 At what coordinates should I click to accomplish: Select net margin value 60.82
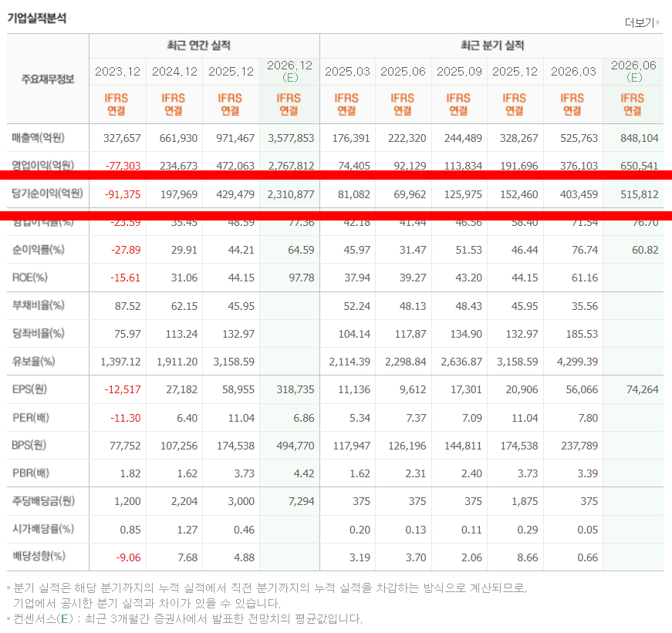pos(645,250)
